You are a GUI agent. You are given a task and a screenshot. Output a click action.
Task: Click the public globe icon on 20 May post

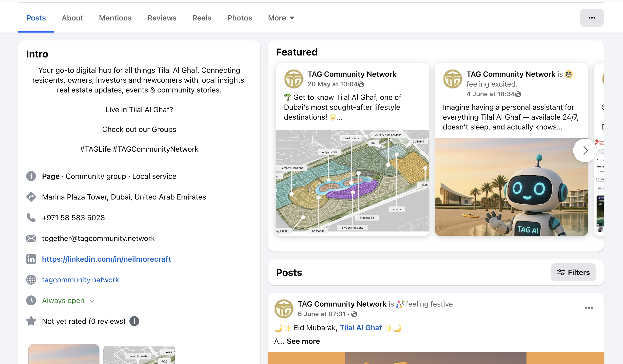[361, 84]
